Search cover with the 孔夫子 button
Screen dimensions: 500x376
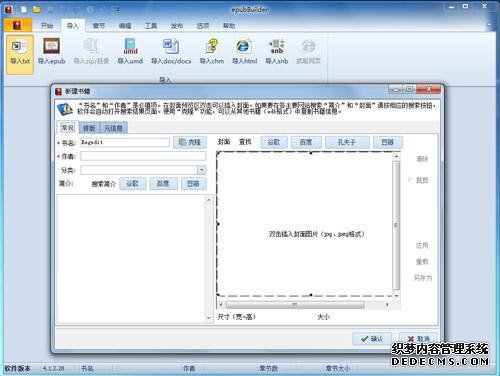(347, 142)
